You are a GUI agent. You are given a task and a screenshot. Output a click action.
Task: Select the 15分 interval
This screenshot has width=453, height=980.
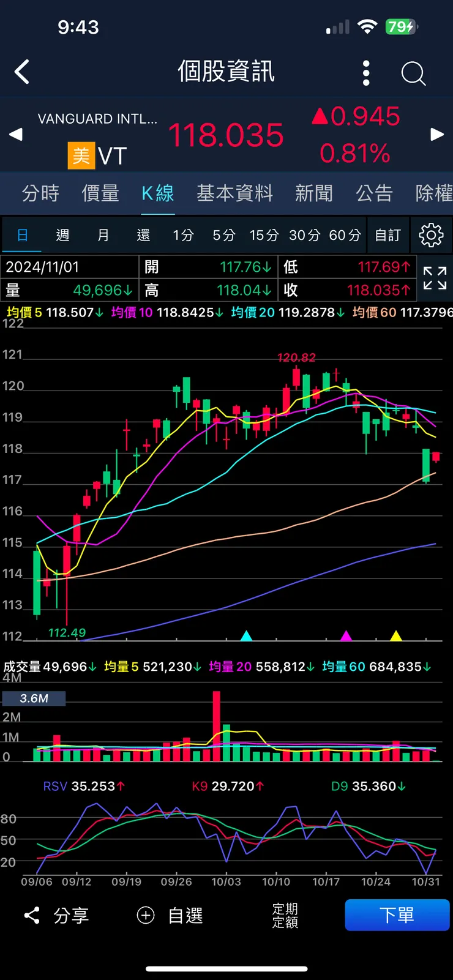click(x=264, y=235)
